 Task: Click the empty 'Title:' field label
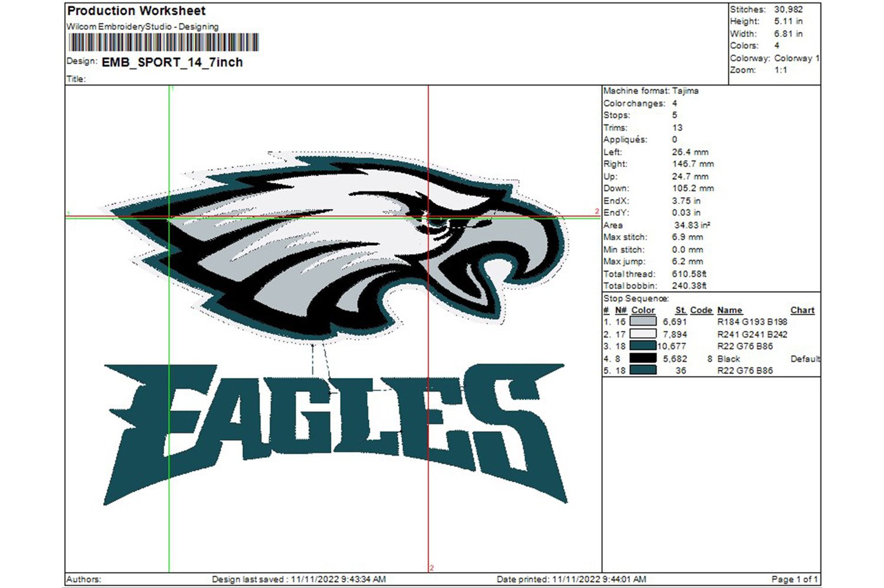pos(76,79)
